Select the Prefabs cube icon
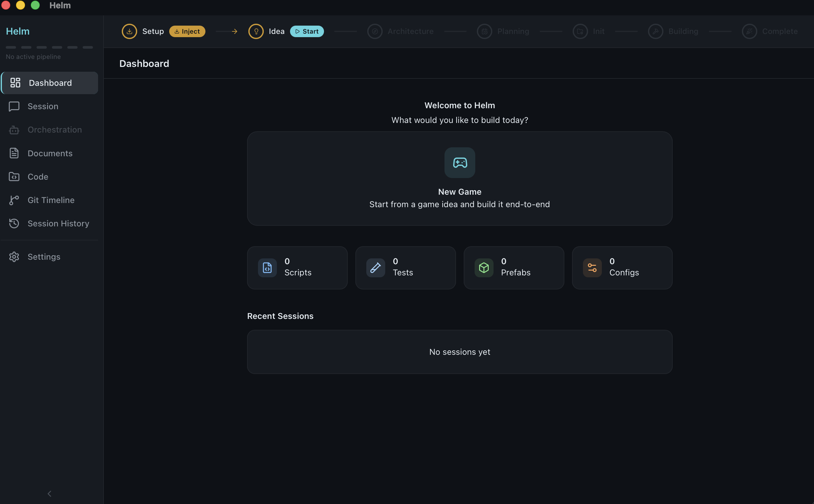 (484, 267)
